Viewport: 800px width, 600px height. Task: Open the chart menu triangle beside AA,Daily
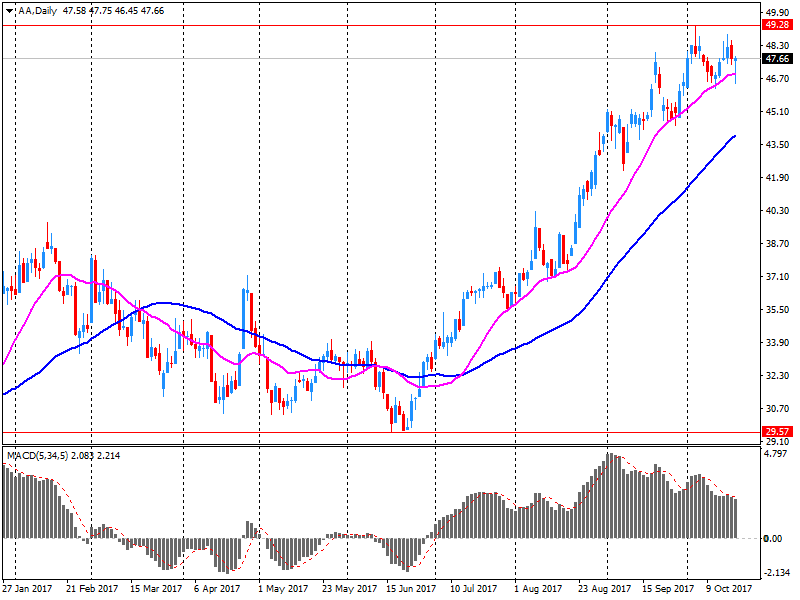pos(10,11)
